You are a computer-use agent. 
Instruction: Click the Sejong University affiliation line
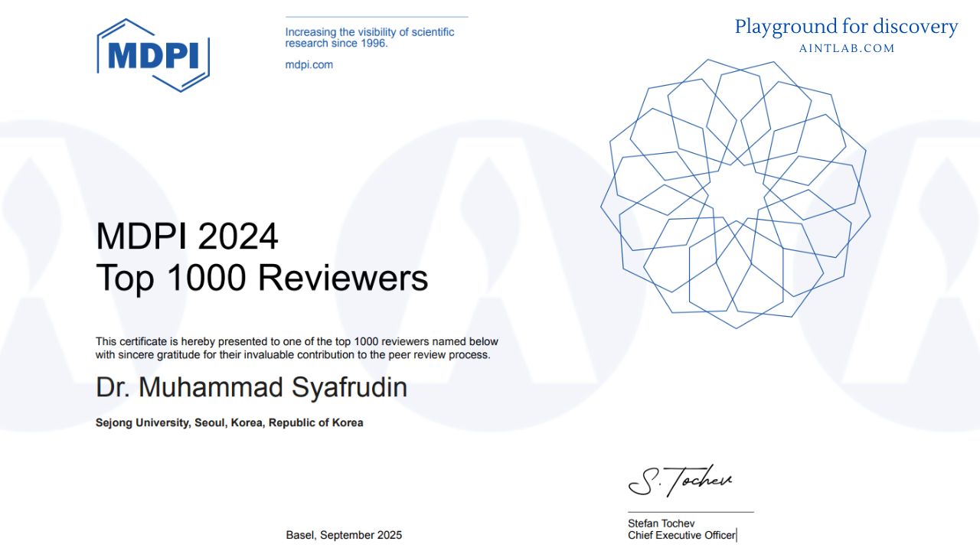click(x=228, y=422)
